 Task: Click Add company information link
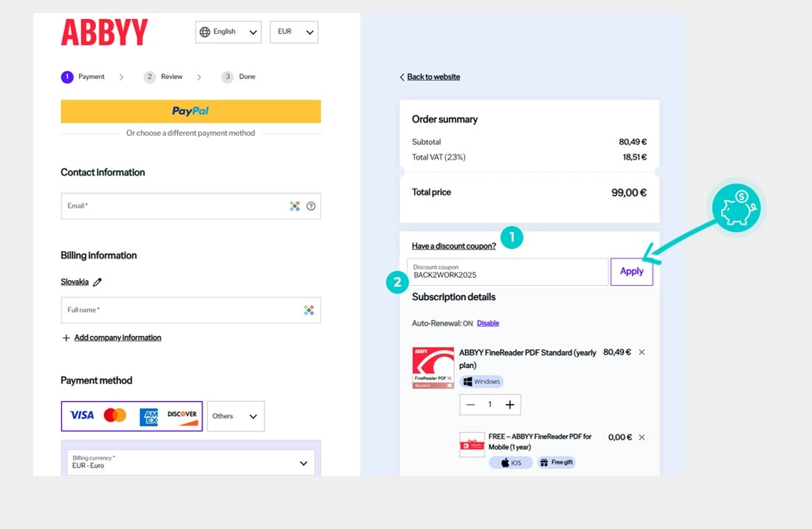point(117,338)
